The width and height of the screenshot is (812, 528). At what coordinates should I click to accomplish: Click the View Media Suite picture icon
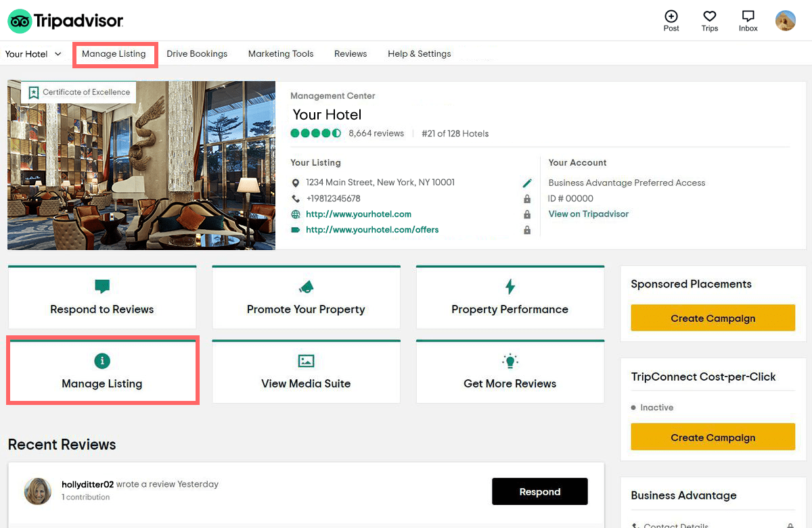tap(306, 361)
